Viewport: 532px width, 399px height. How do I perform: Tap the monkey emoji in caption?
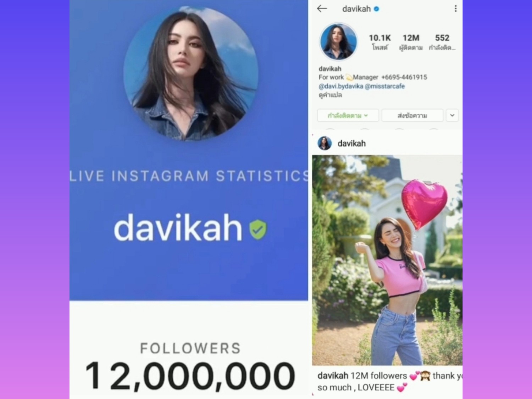click(425, 376)
